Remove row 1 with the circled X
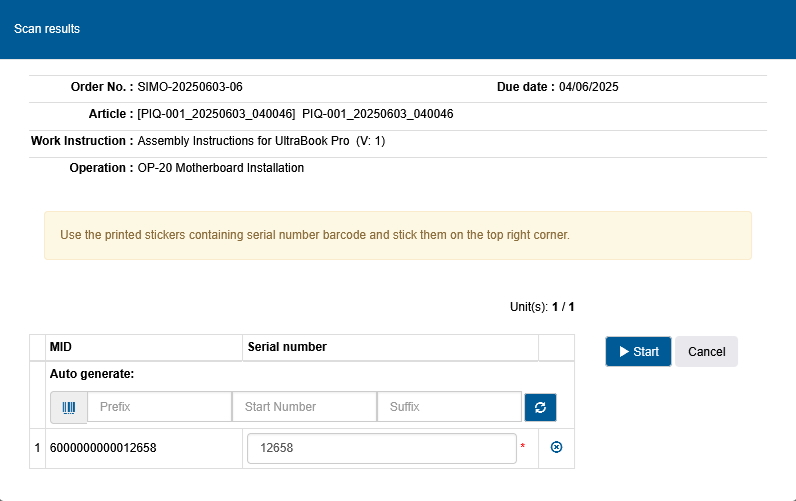 tap(556, 447)
